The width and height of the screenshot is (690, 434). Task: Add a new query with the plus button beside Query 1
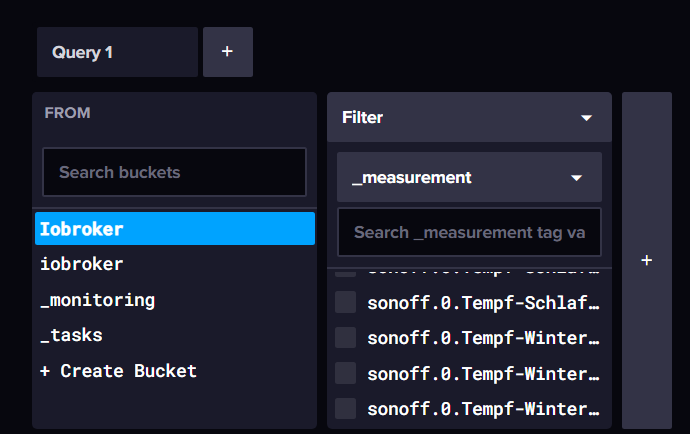tap(228, 52)
